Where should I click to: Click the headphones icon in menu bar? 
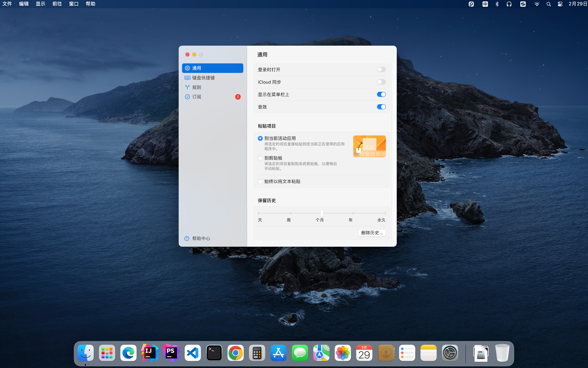click(509, 4)
